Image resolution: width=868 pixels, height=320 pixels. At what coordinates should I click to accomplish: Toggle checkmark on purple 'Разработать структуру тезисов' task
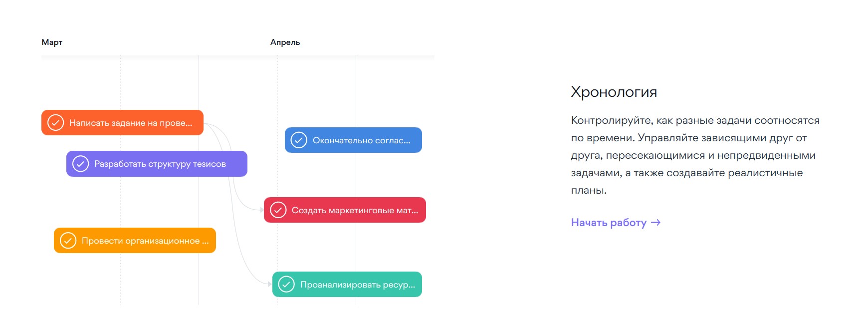[x=80, y=164]
